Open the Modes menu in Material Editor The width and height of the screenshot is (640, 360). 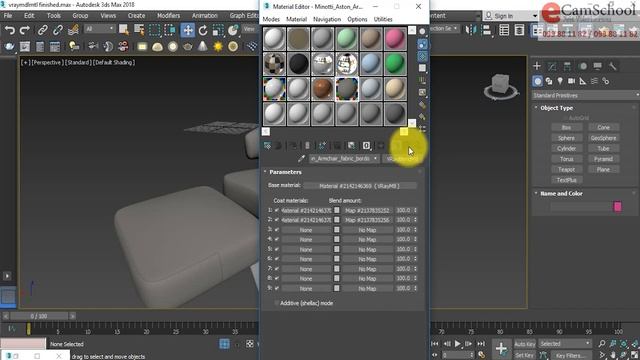click(x=271, y=19)
